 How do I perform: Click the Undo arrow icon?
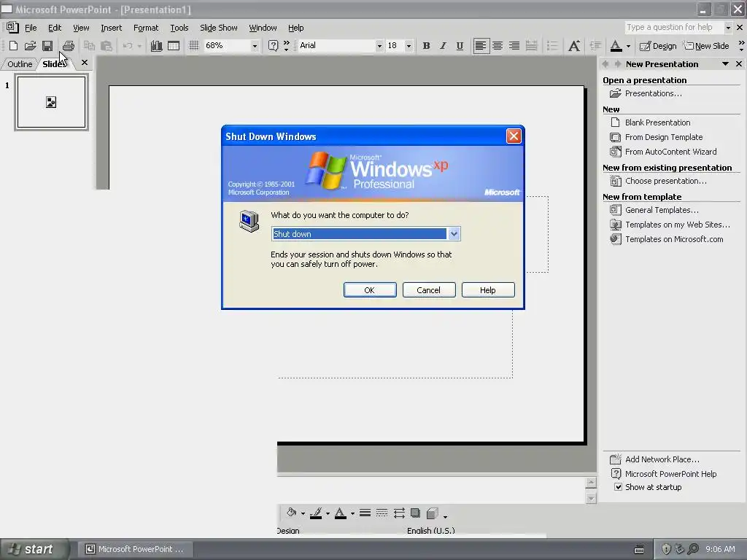(x=128, y=46)
